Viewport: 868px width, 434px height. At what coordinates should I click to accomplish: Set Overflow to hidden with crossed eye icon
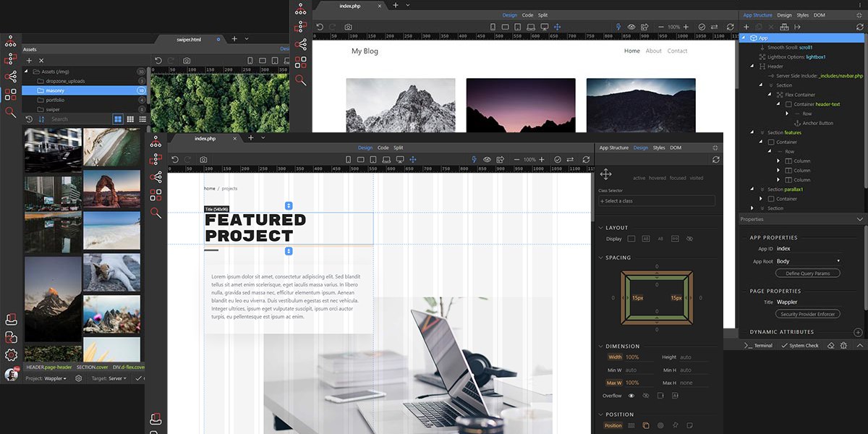pyautogui.click(x=646, y=396)
